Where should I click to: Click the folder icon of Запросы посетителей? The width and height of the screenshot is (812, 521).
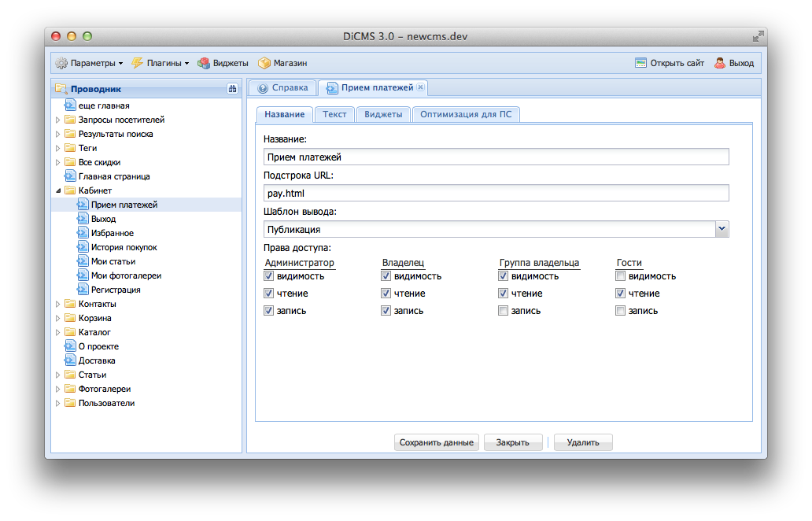point(70,120)
